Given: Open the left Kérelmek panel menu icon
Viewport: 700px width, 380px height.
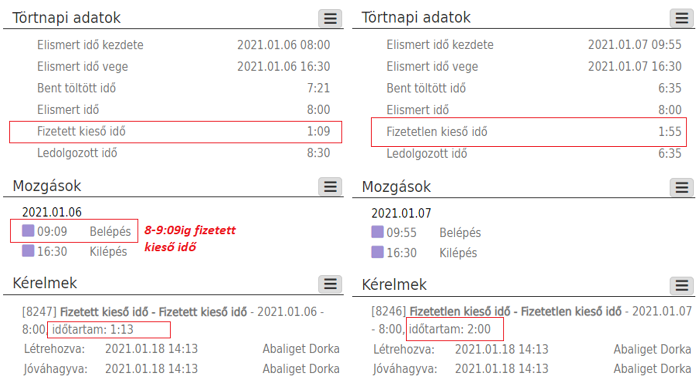Looking at the screenshot, I should pyautogui.click(x=330, y=284).
